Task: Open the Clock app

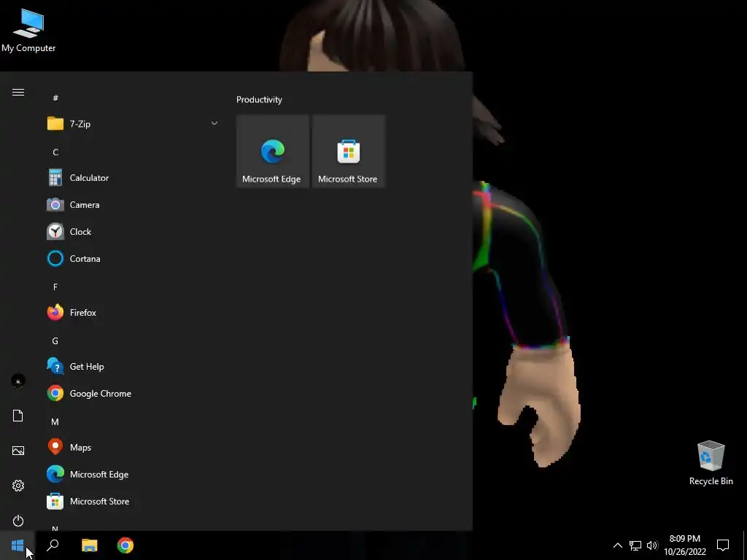Action: [133, 232]
